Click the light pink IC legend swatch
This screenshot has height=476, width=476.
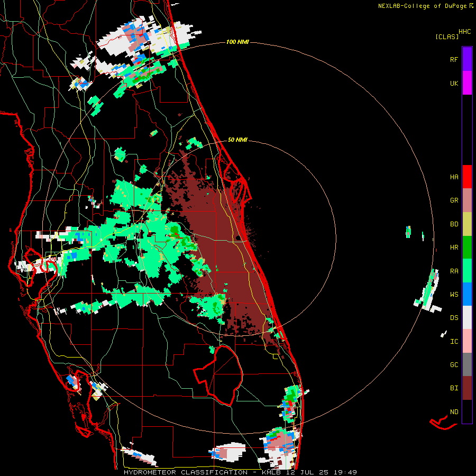(x=467, y=341)
